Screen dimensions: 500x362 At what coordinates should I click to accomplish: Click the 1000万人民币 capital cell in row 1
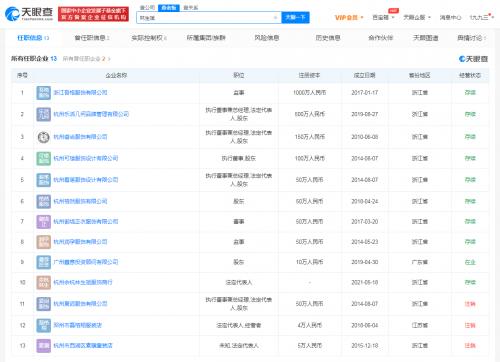tap(309, 93)
